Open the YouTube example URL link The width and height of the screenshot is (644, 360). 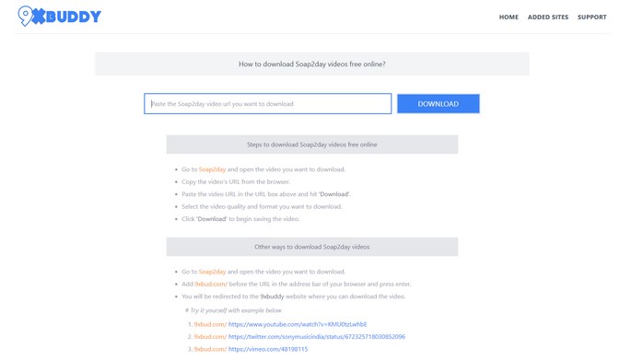pos(298,324)
